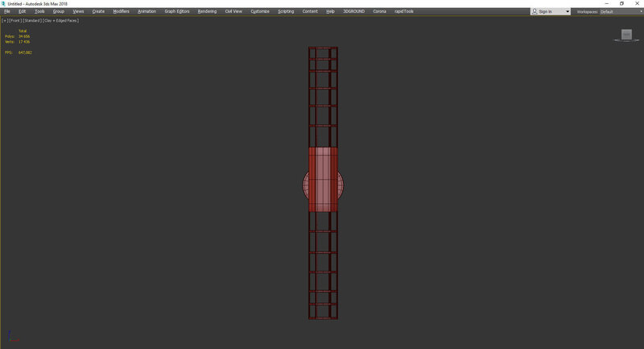Open the [Clay + Edged Faces] display menu

tap(62, 21)
